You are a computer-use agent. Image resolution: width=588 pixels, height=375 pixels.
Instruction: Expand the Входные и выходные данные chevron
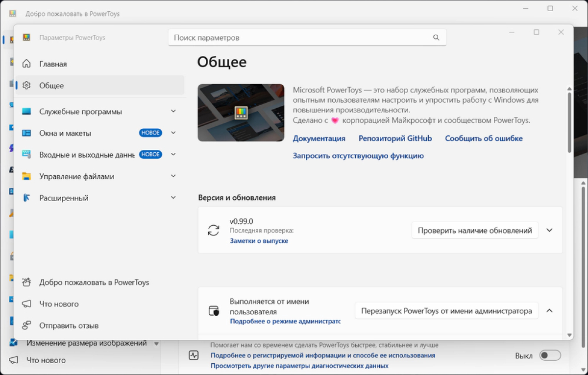(173, 154)
